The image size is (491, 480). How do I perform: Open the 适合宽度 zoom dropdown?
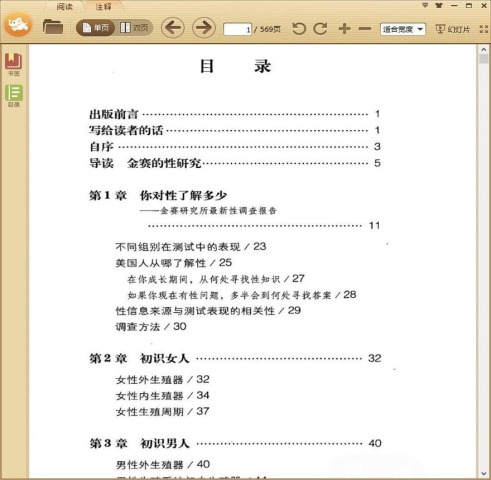click(403, 29)
